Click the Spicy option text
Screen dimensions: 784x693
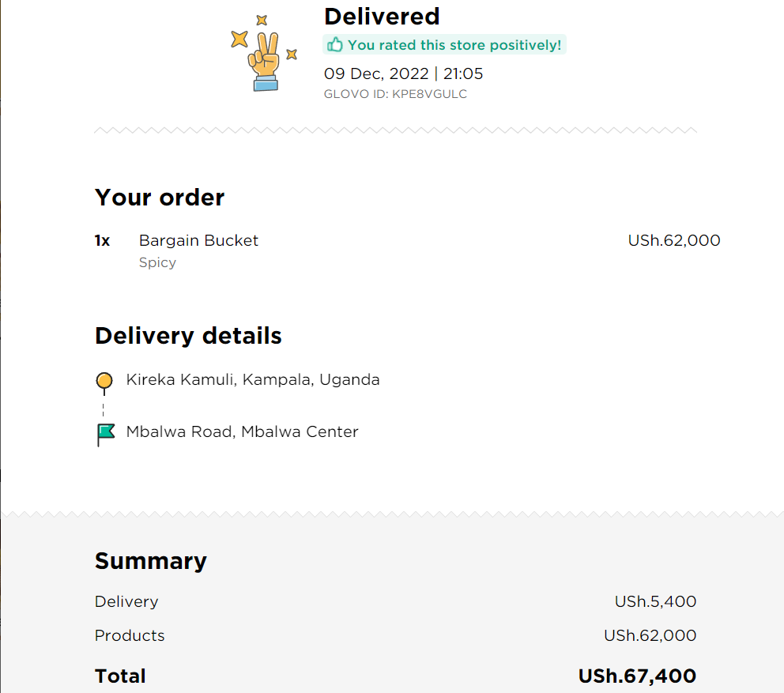[x=157, y=262]
